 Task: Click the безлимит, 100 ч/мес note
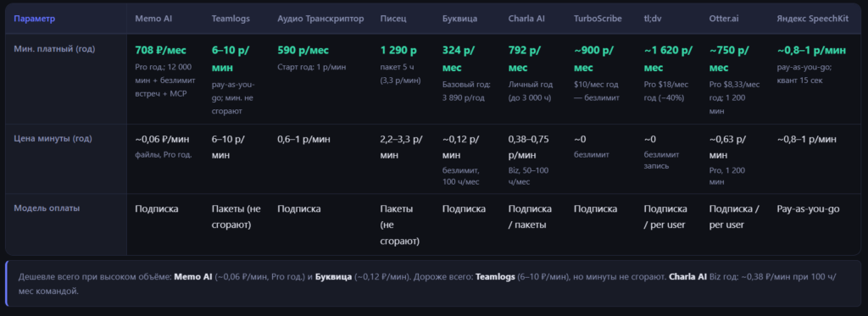[461, 176]
